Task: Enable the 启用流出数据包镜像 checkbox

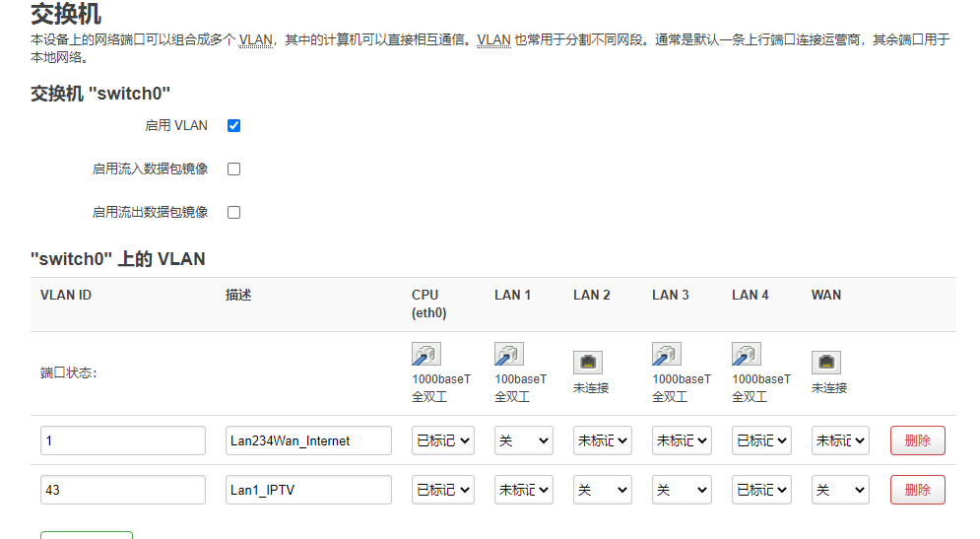Action: [233, 213]
